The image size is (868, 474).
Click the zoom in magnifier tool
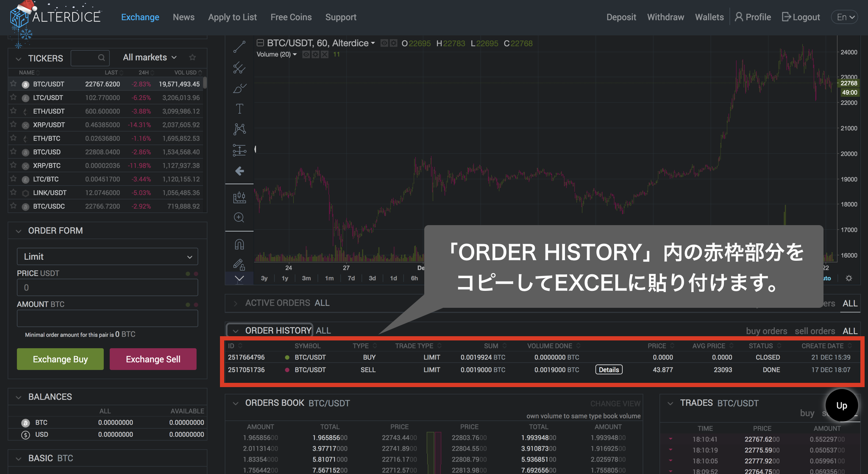239,217
